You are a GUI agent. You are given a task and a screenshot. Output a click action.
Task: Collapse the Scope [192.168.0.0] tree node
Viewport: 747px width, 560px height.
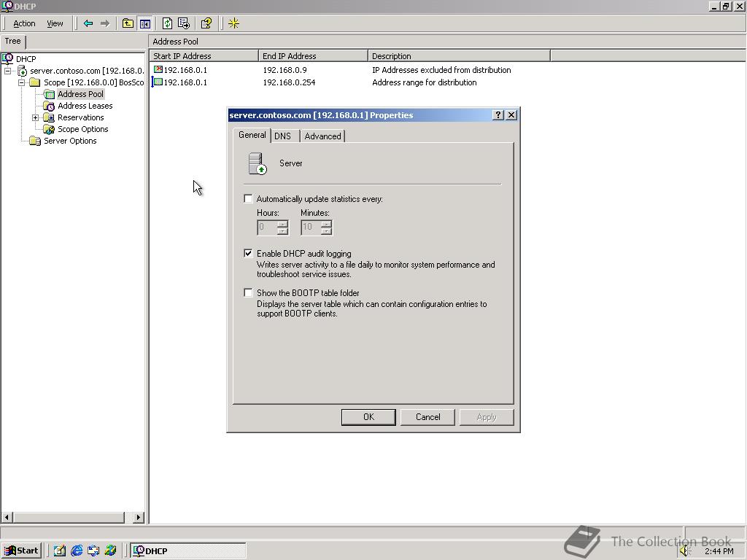[x=21, y=82]
